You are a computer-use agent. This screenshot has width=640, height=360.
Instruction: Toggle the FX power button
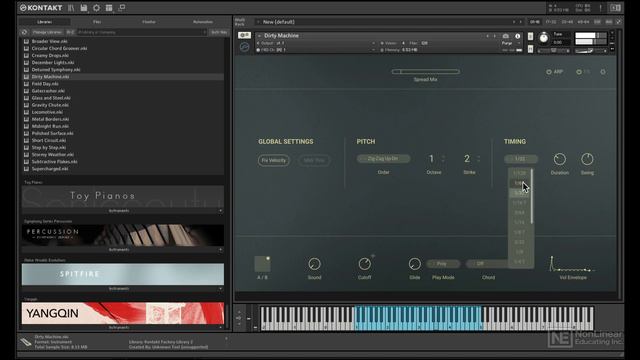(x=579, y=72)
